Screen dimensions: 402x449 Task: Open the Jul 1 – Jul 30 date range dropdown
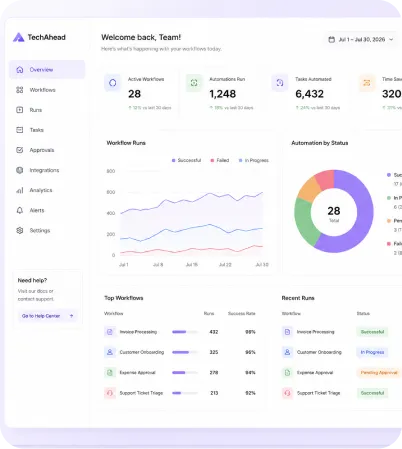click(x=361, y=39)
